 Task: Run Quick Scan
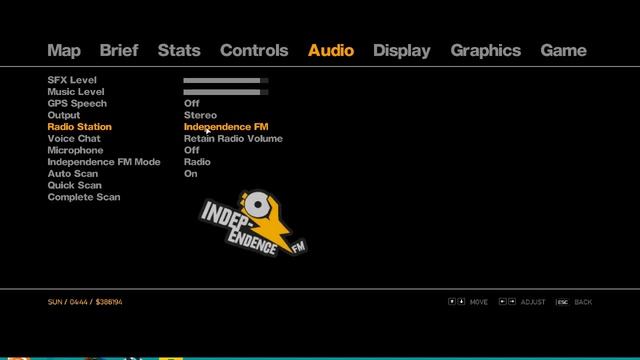(74, 185)
